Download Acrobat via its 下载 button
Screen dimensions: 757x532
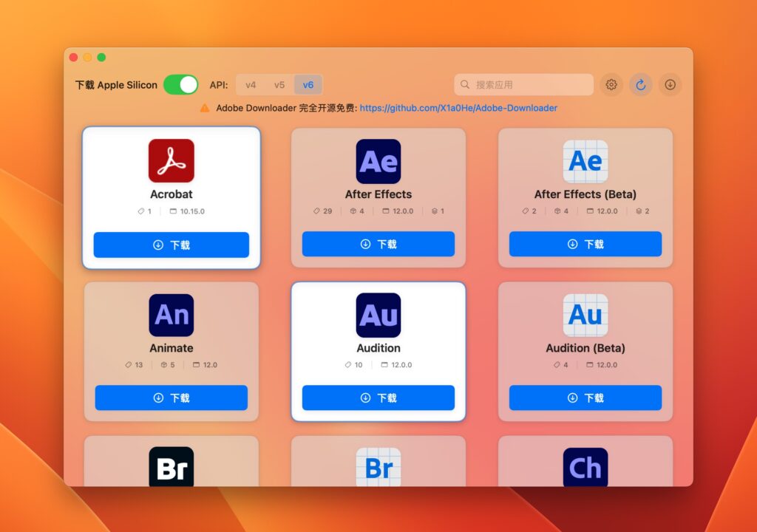click(171, 245)
